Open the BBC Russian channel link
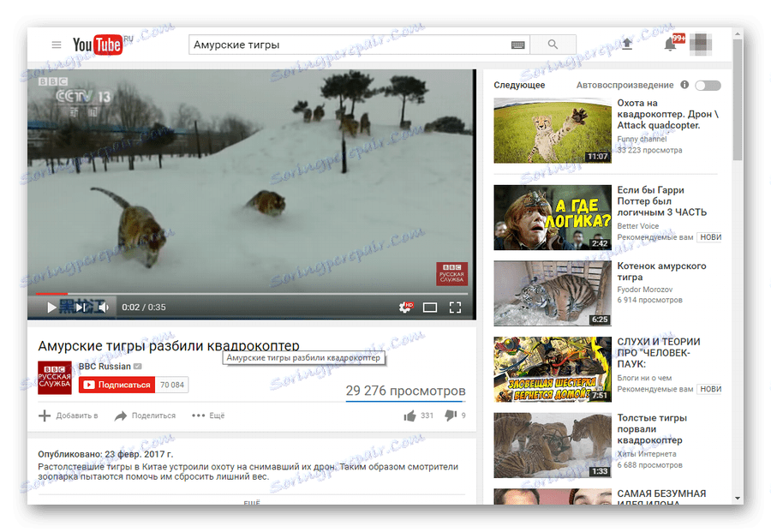 pyautogui.click(x=105, y=367)
